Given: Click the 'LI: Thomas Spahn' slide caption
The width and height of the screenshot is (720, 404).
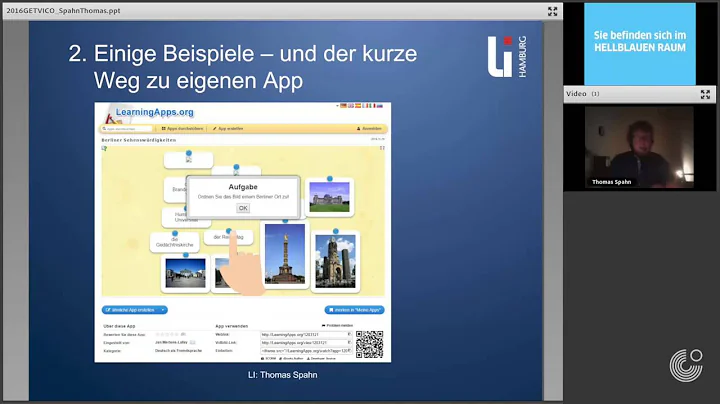Looking at the screenshot, I should (x=282, y=375).
